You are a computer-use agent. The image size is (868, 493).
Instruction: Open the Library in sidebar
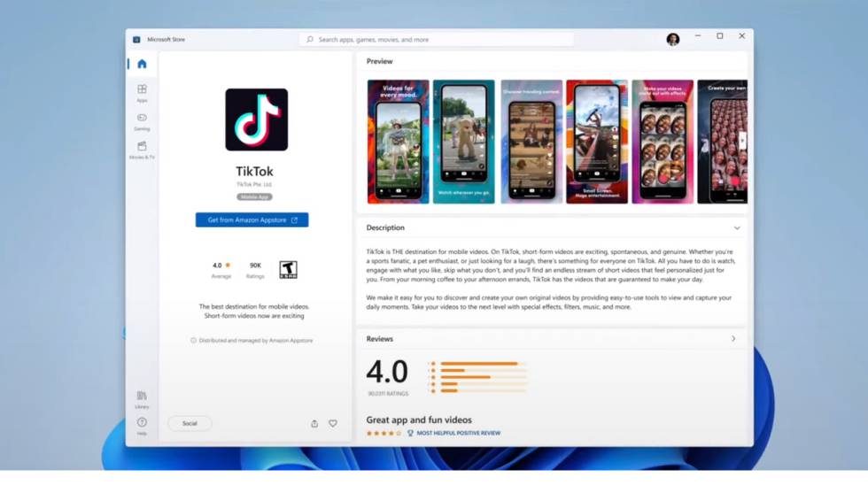coord(142,399)
